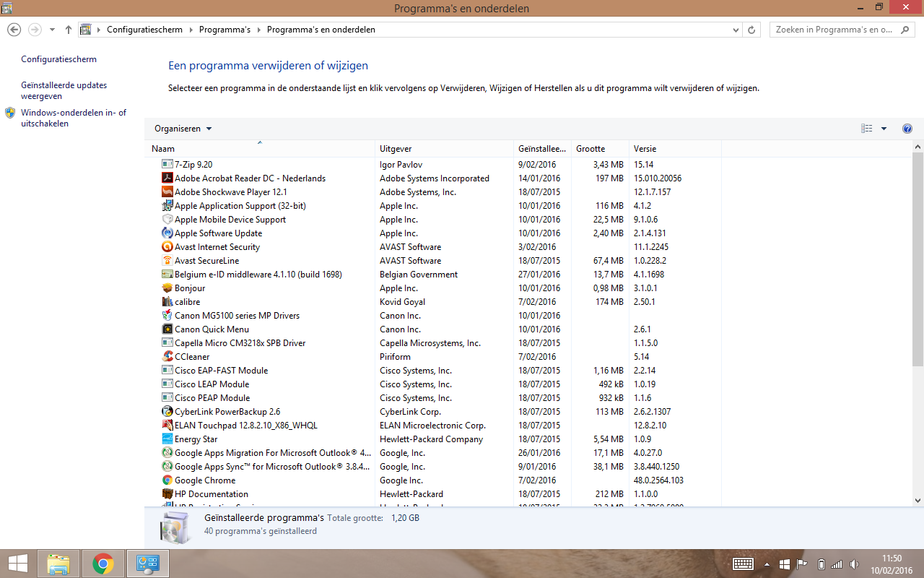Sort by the Geïnstalleerd column header

point(543,149)
